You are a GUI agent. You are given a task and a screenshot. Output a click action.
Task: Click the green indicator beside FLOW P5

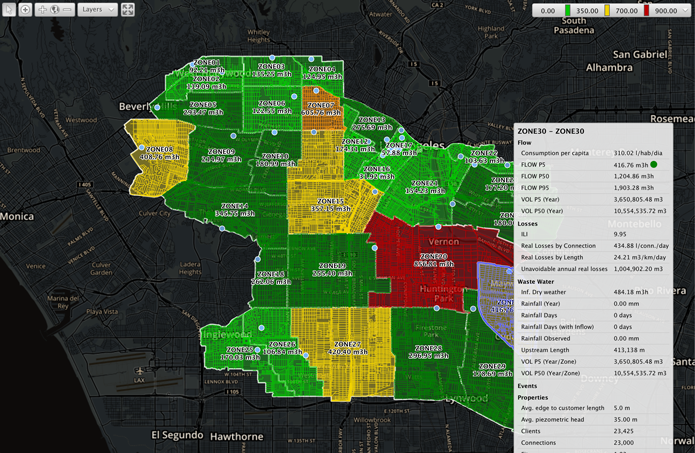654,164
